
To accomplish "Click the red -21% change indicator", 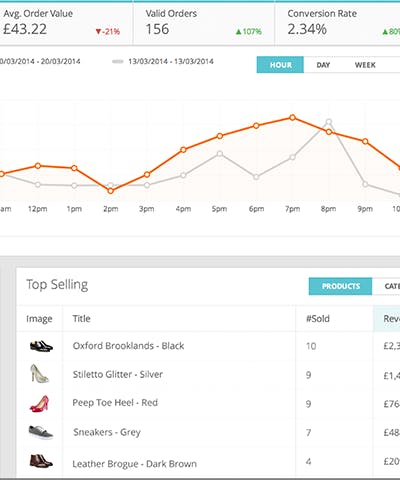I will click(x=107, y=32).
